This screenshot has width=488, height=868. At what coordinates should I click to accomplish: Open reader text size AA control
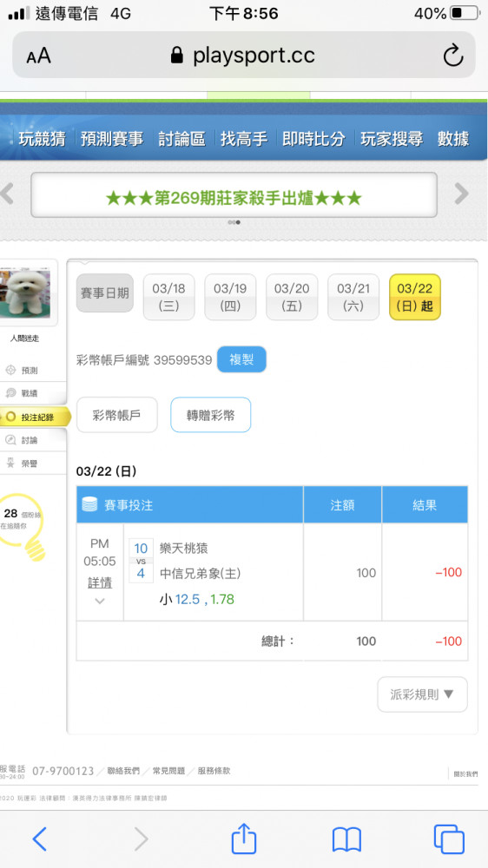click(38, 56)
